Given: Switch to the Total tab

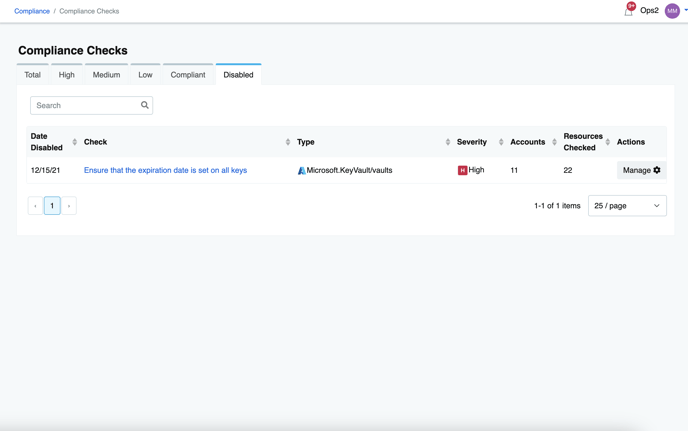Looking at the screenshot, I should [x=32, y=75].
